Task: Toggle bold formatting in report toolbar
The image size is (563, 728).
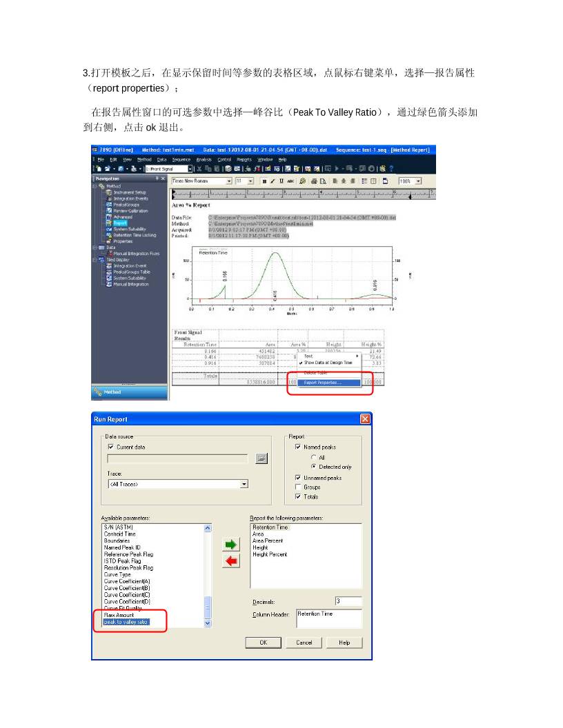Action: pos(264,181)
